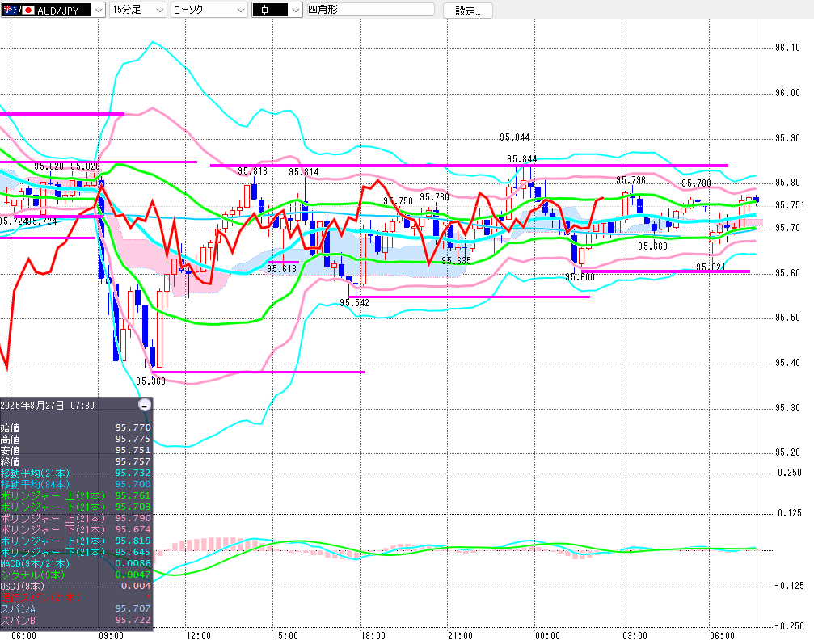Click the 96.10 price axis label
This screenshot has width=814, height=644.
(787, 48)
